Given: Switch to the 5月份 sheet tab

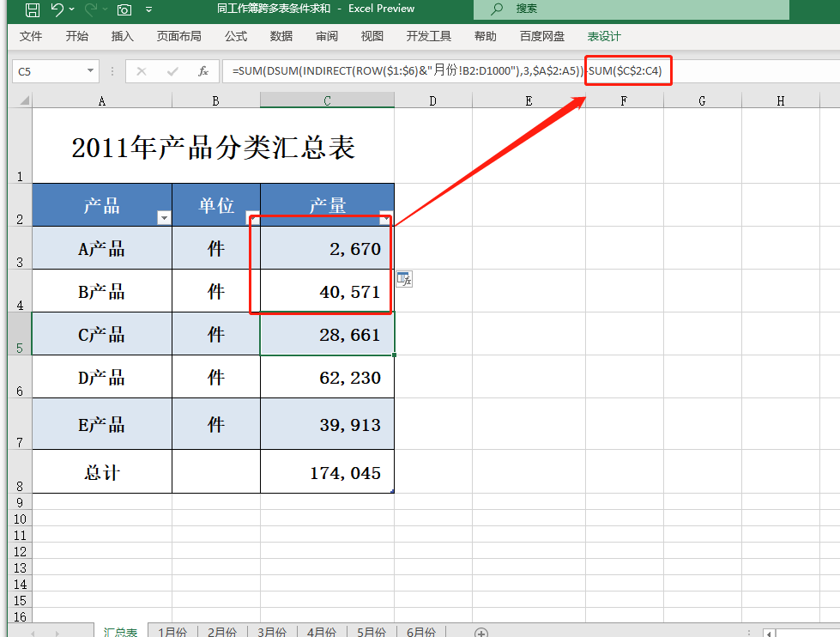Looking at the screenshot, I should [x=372, y=632].
